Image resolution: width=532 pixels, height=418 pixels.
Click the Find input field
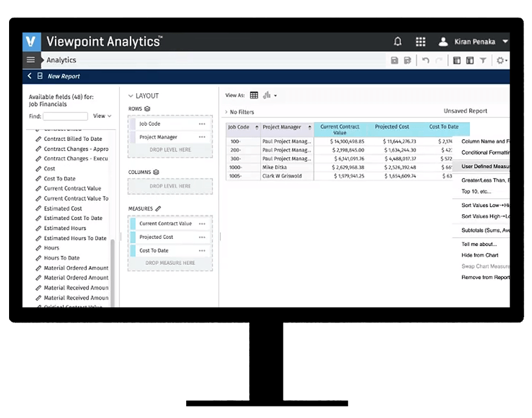[x=65, y=116]
